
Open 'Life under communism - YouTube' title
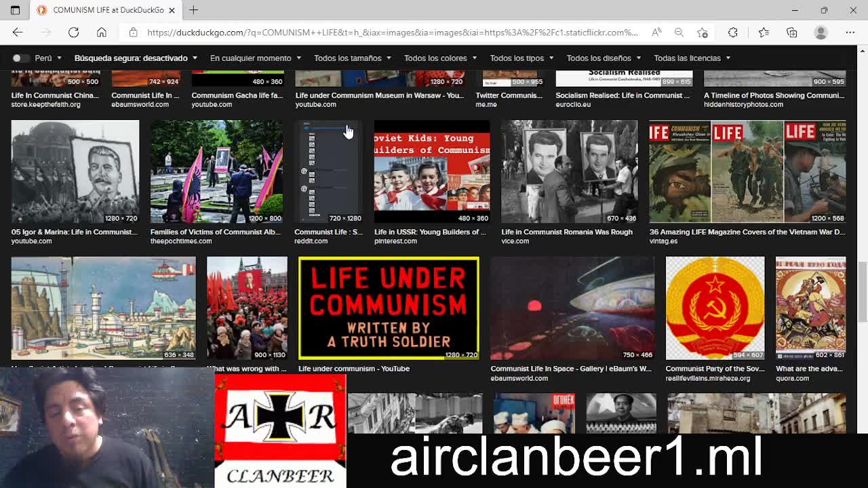click(x=354, y=369)
